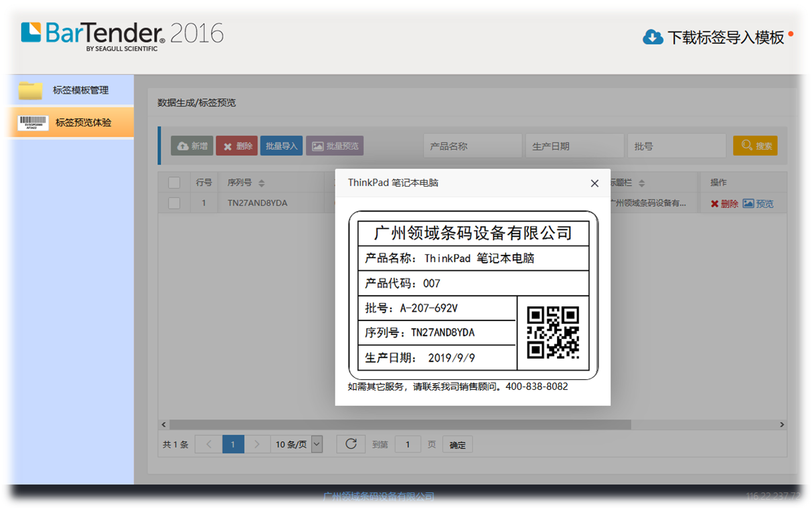Focus the 生产日期 search field
The height and width of the screenshot is (509, 812).
point(575,146)
